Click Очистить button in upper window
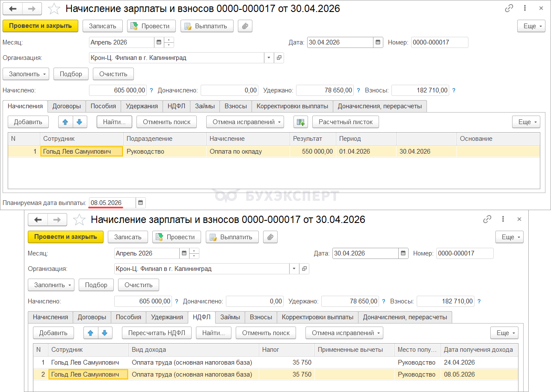This screenshot has height=392, width=551. 113,74
